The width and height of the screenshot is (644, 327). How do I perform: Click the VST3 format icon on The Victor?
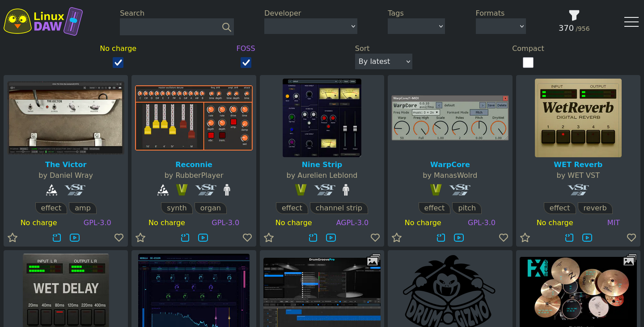(x=75, y=190)
